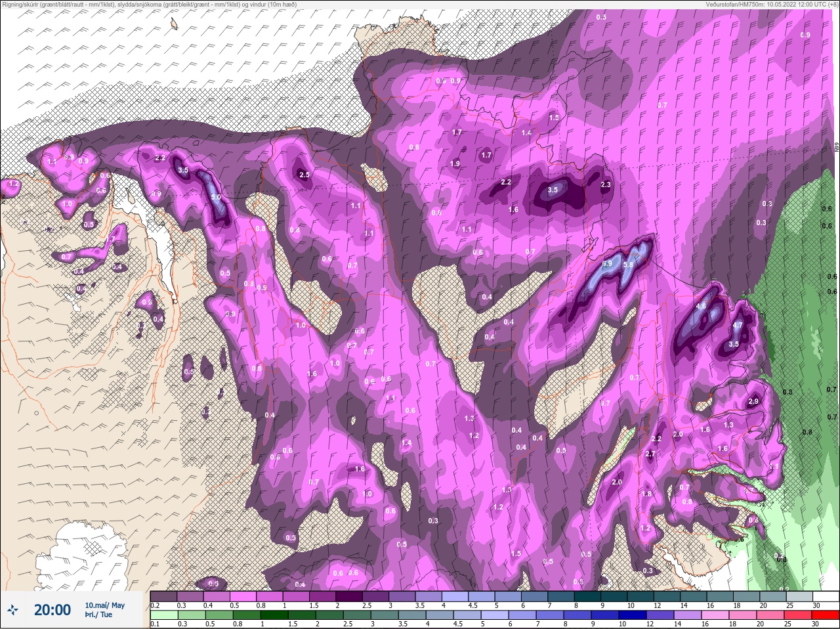
Task: Pick the white 30 snow legend swatch
Action: pos(826,597)
